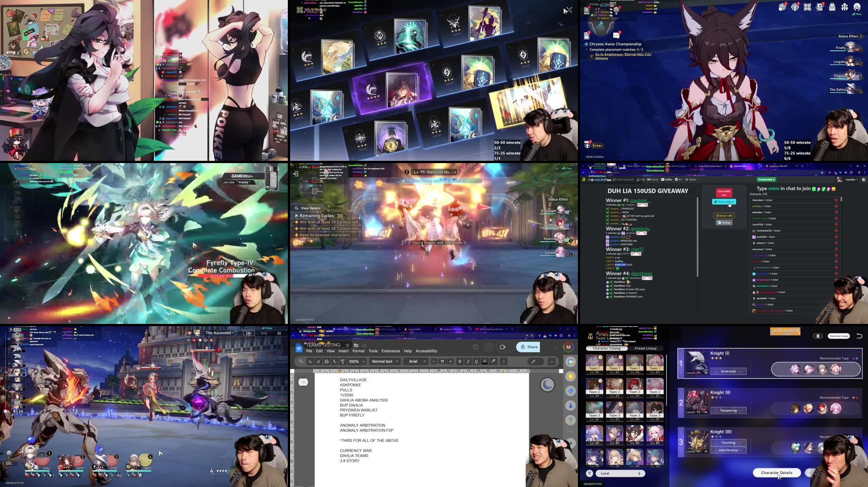Click the Character Details button

coord(777,473)
